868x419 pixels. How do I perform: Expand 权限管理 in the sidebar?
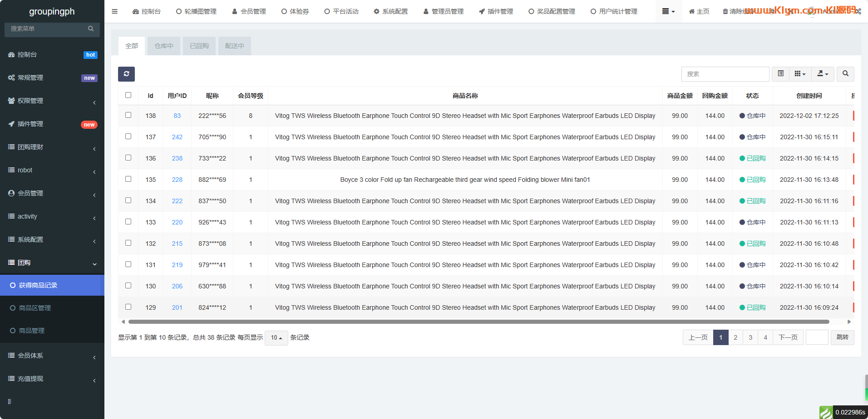click(52, 101)
